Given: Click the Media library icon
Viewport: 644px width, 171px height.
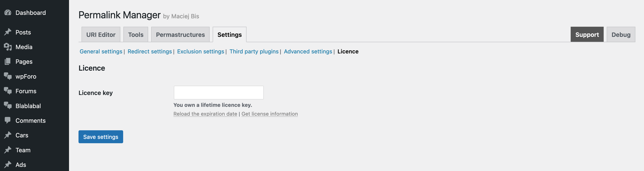Looking at the screenshot, I should 8,47.
